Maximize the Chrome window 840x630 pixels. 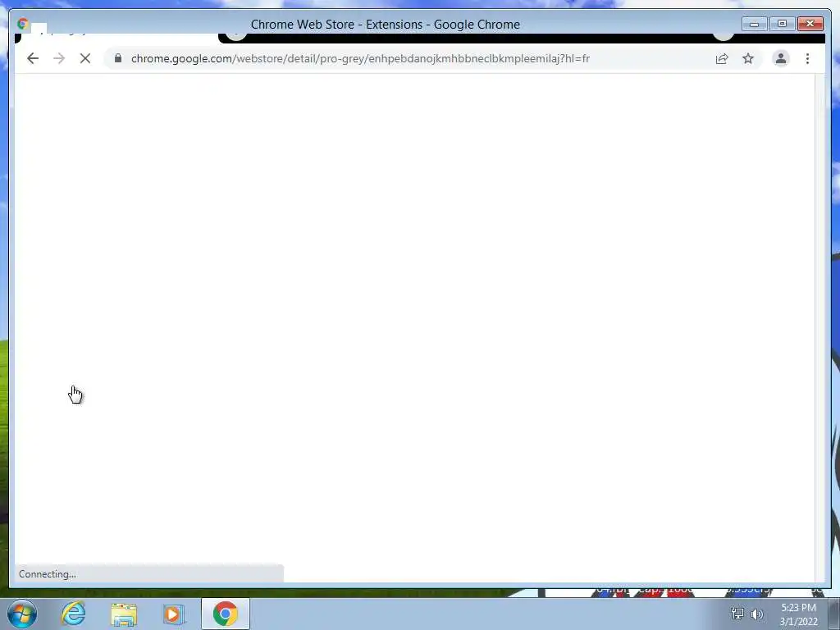pos(782,24)
